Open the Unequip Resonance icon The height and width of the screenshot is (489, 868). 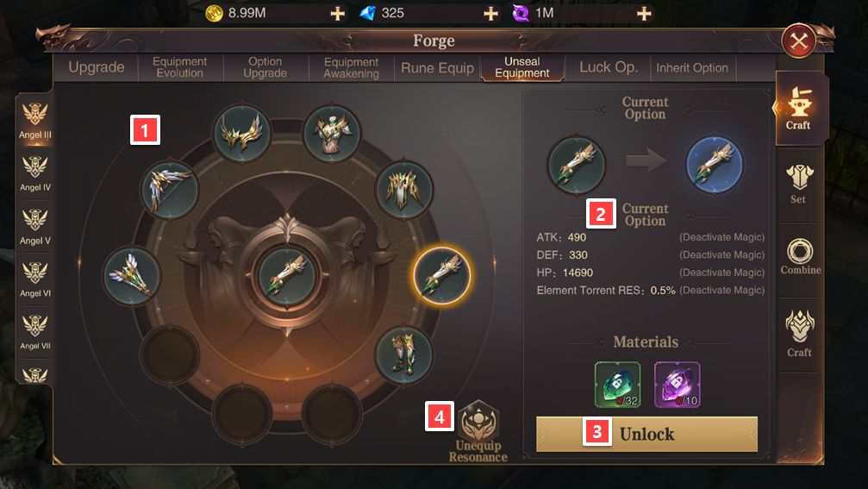[478, 431]
